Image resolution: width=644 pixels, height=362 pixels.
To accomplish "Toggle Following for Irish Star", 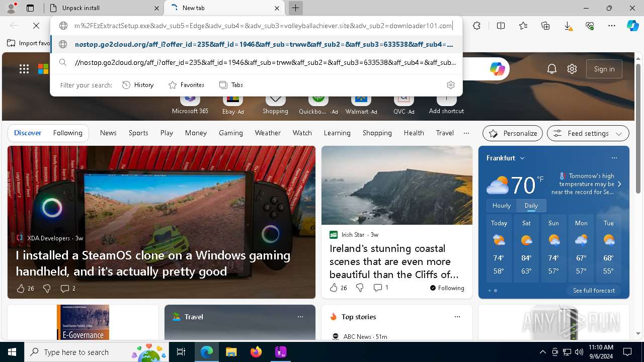I will point(447,288).
